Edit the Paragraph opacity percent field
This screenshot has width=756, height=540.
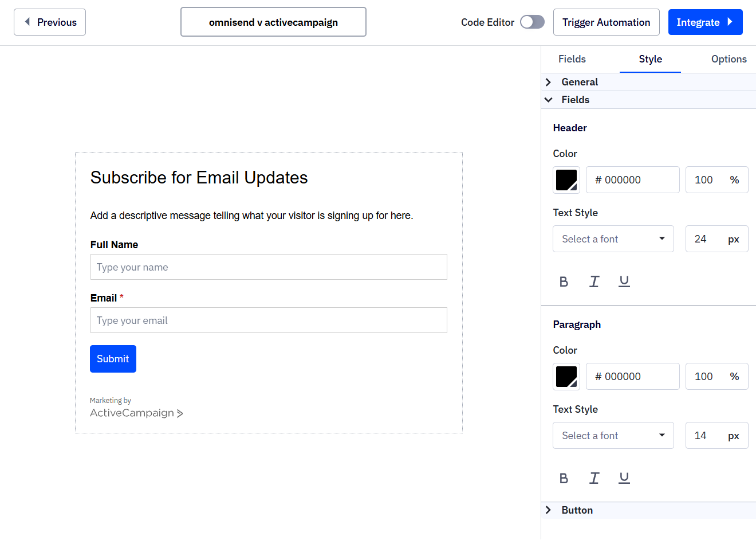(716, 377)
